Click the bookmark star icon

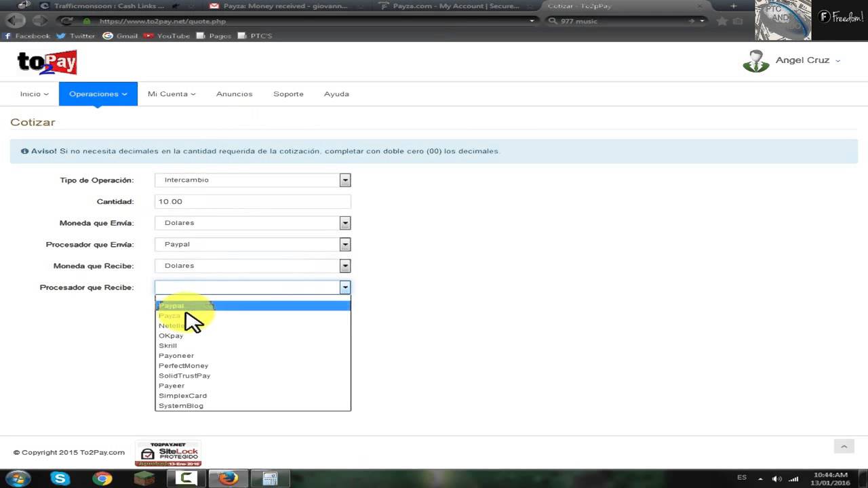722,21
